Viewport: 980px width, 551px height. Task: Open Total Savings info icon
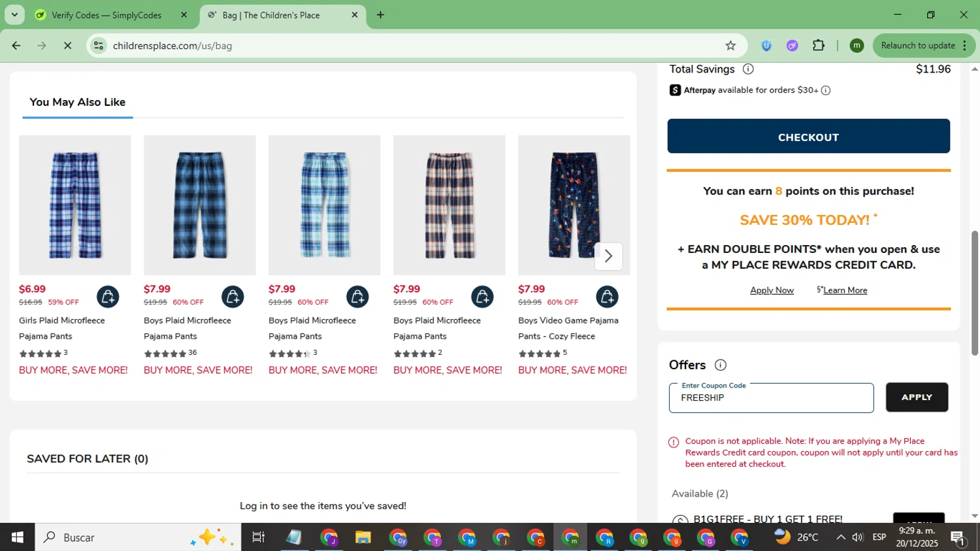click(x=748, y=69)
